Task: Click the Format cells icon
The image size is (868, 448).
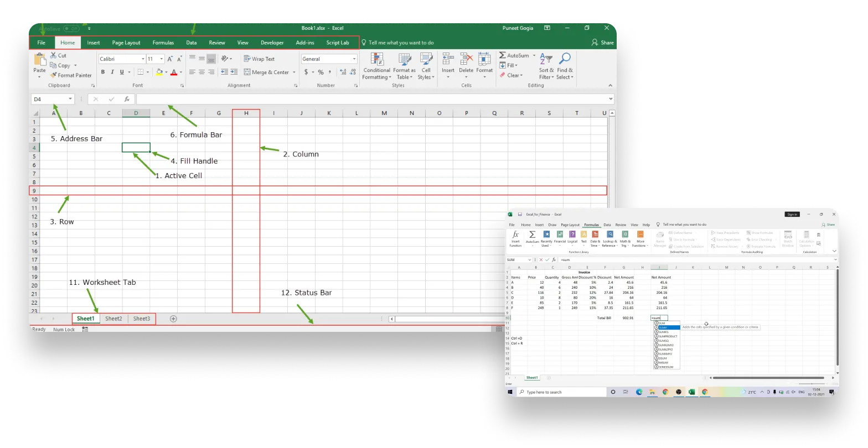Action: click(x=484, y=59)
